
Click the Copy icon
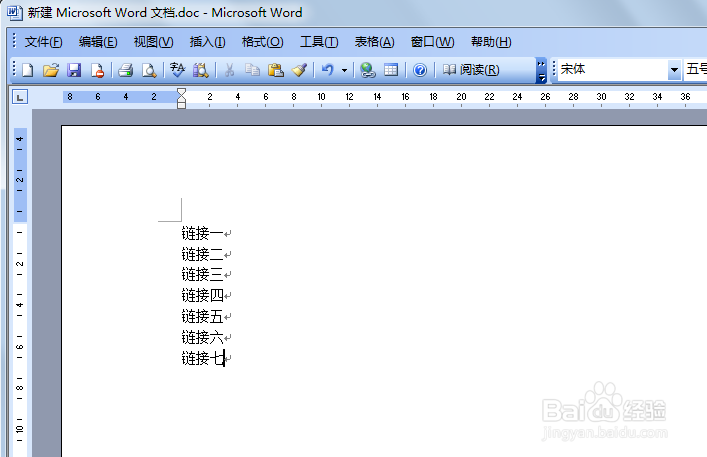tap(252, 70)
